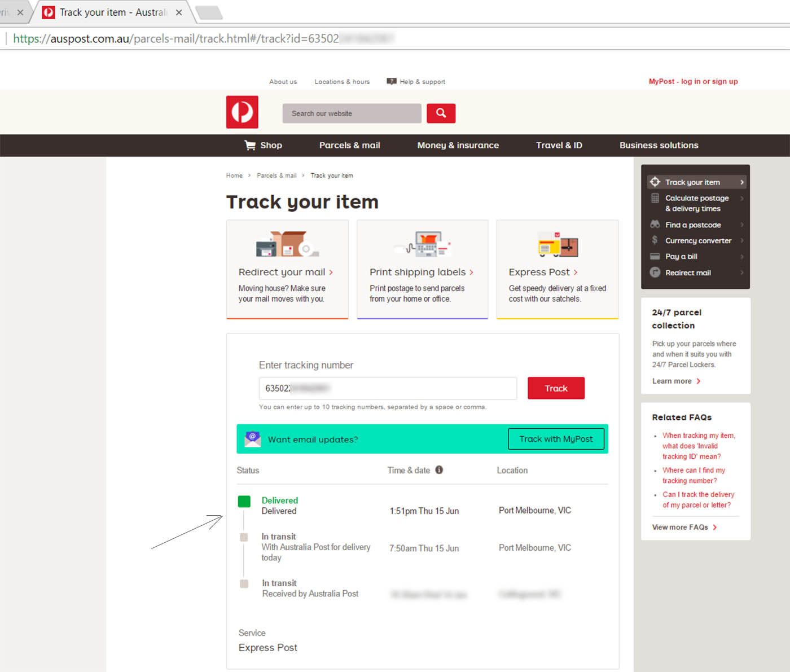Screen dimensions: 790x672
Task: Open the Print shipping labels link
Action: tap(421, 272)
